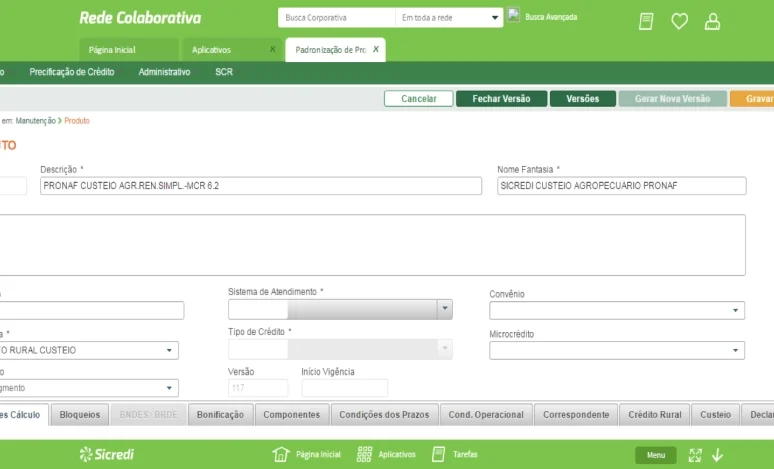Open the document icon in header
774x469 pixels.
point(646,21)
